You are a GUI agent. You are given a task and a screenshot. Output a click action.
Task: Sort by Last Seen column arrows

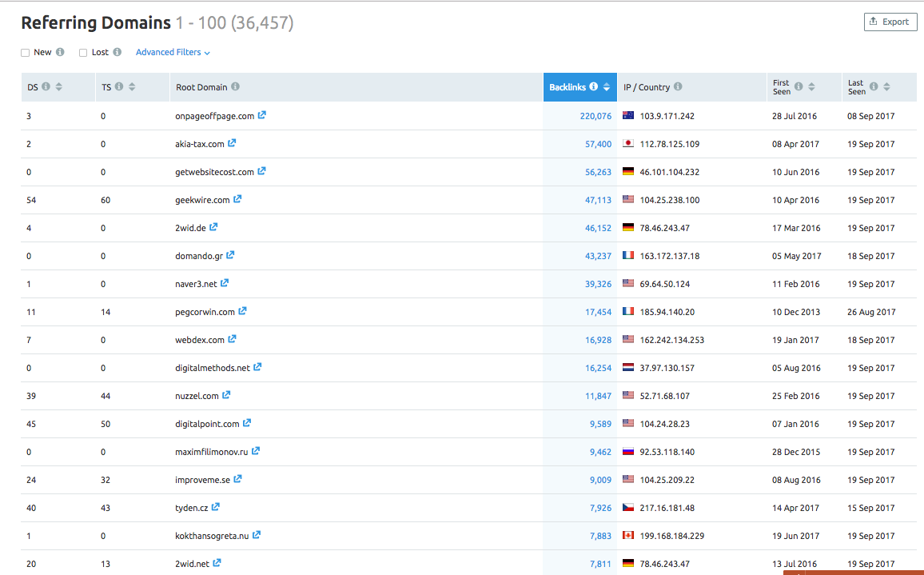(x=887, y=86)
